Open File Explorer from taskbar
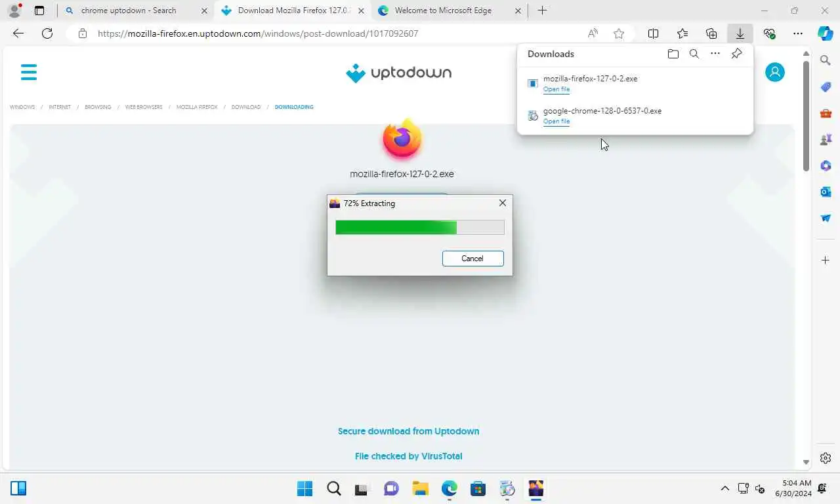Screen dimensions: 840x504 coord(420,488)
